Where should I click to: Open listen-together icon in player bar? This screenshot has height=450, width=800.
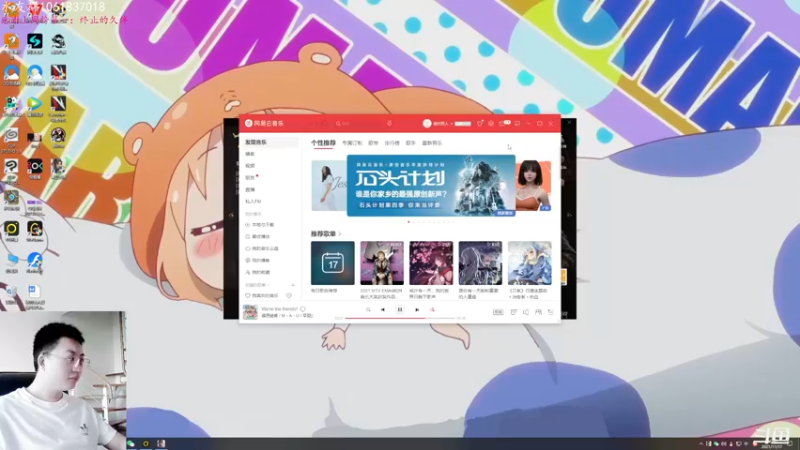point(538,312)
